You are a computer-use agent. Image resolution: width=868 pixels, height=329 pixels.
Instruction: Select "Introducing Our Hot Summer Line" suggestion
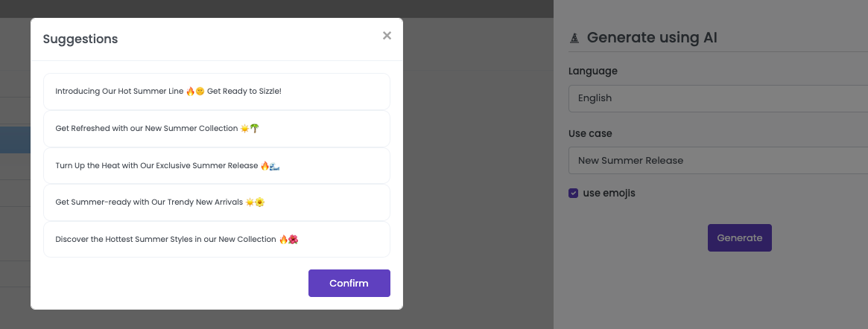pyautogui.click(x=119, y=92)
